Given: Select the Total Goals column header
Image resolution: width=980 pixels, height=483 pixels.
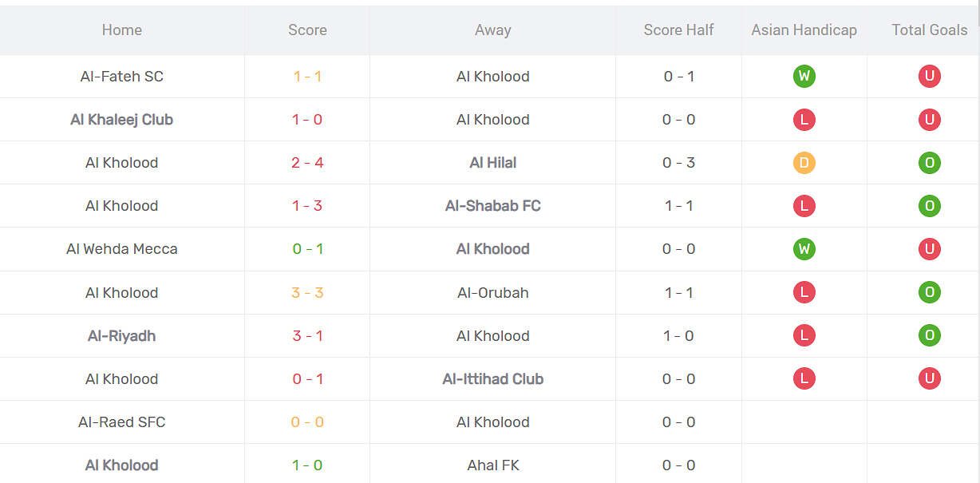Looking at the screenshot, I should tap(930, 30).
